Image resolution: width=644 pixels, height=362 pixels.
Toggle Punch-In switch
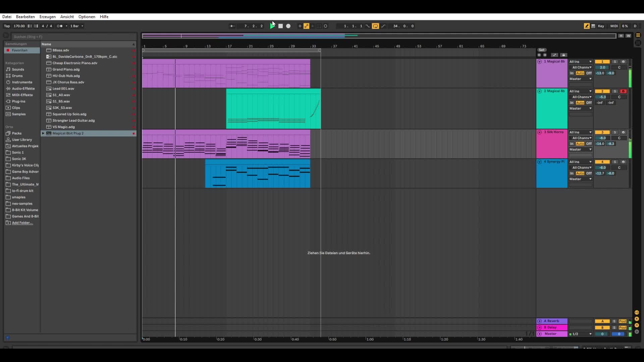point(368,26)
